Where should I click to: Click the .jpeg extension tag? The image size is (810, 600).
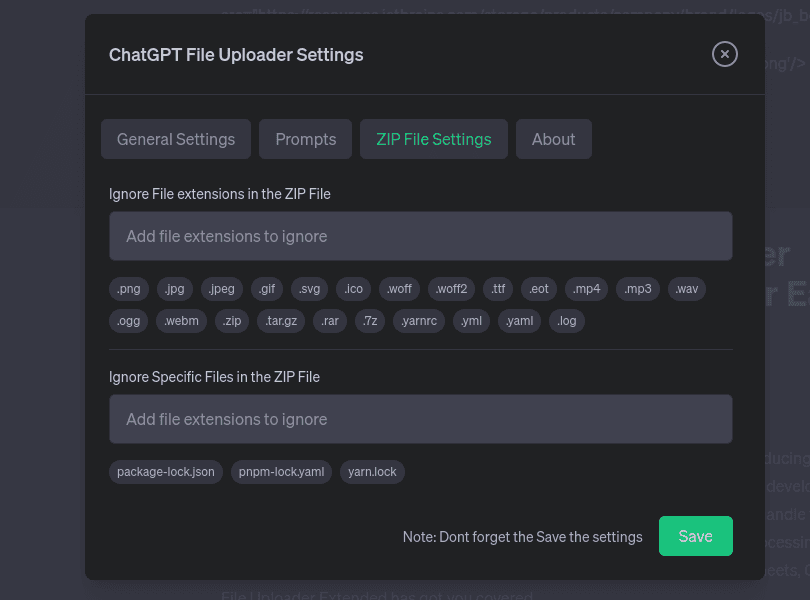222,289
